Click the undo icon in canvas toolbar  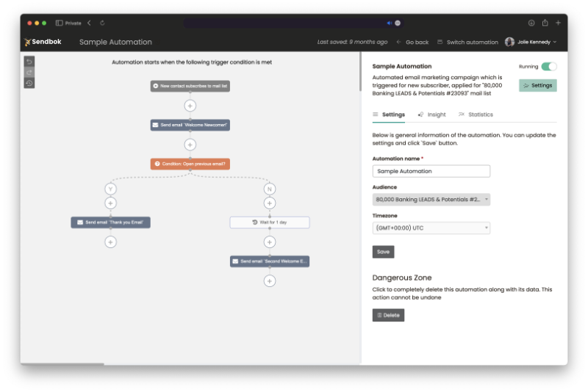tap(29, 62)
